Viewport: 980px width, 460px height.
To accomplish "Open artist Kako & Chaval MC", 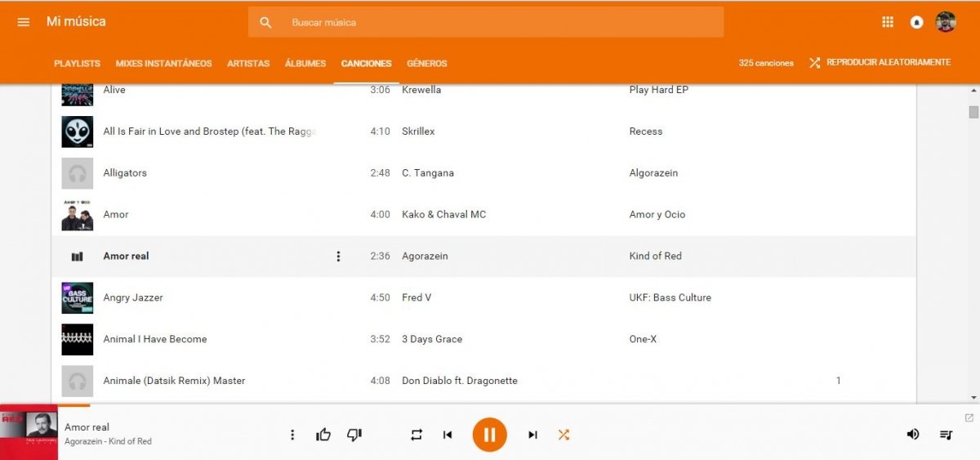I will 443,215.
